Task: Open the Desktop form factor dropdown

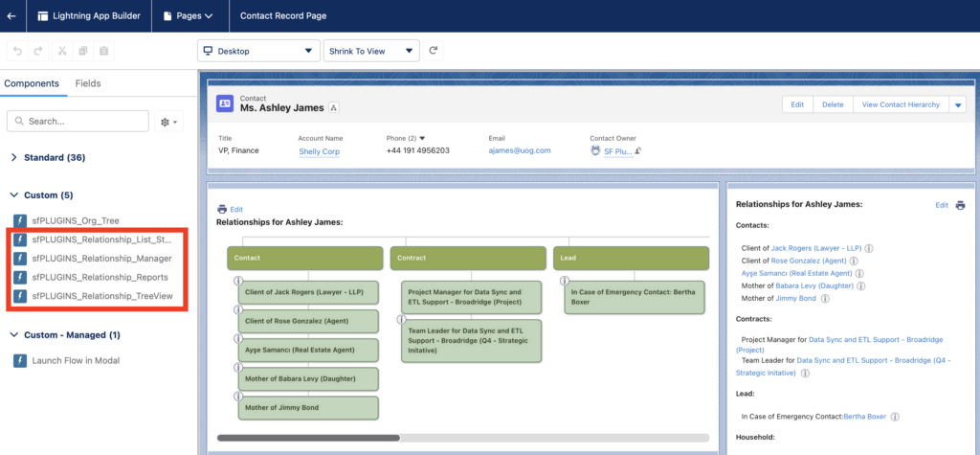Action: (258, 51)
